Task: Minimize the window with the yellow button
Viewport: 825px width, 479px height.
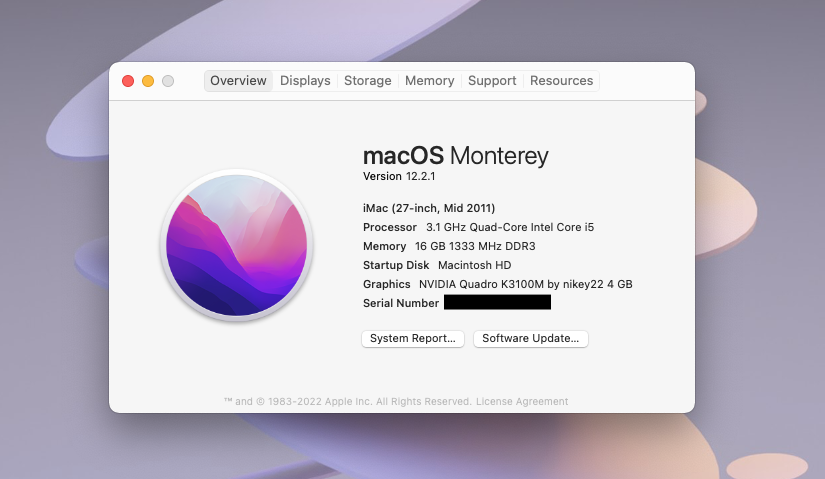Action: coord(148,81)
